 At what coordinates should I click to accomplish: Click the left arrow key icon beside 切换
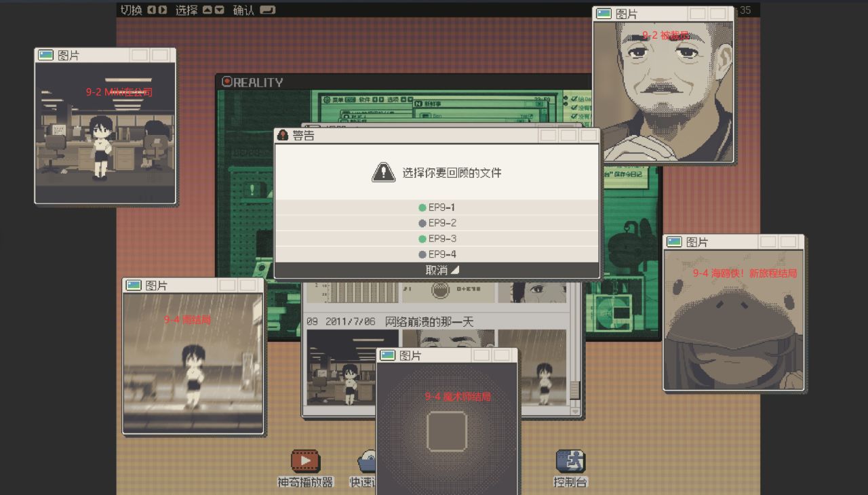[x=152, y=9]
